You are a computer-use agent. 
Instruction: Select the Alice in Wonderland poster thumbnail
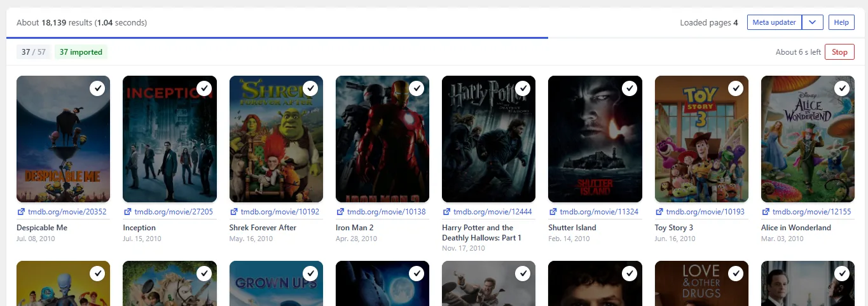pyautogui.click(x=808, y=139)
